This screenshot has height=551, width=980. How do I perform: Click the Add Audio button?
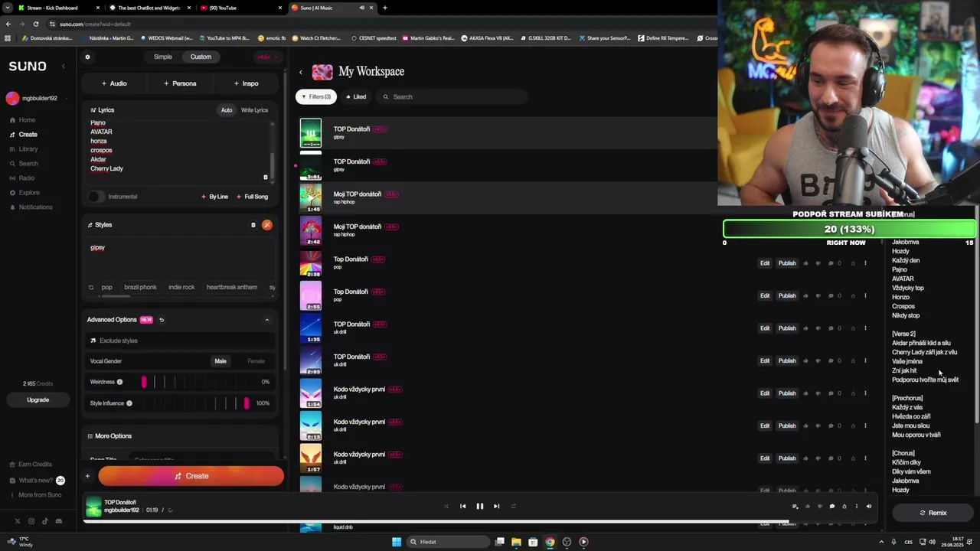(x=114, y=83)
